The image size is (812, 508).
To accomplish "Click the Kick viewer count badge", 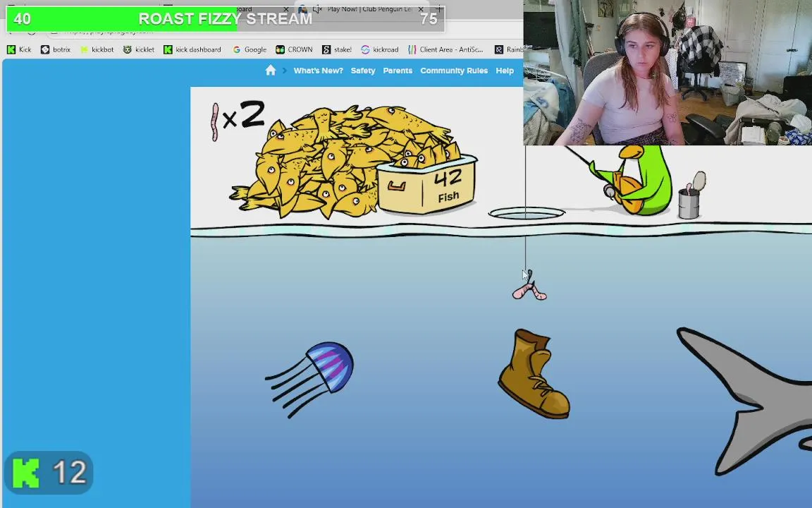I will [49, 472].
